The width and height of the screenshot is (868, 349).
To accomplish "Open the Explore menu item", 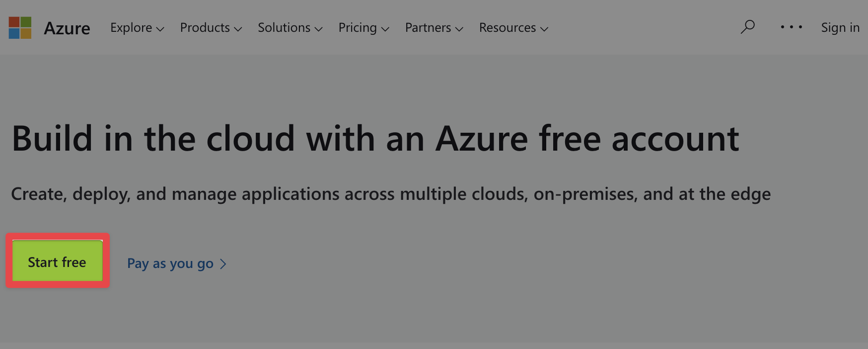I will pyautogui.click(x=131, y=28).
